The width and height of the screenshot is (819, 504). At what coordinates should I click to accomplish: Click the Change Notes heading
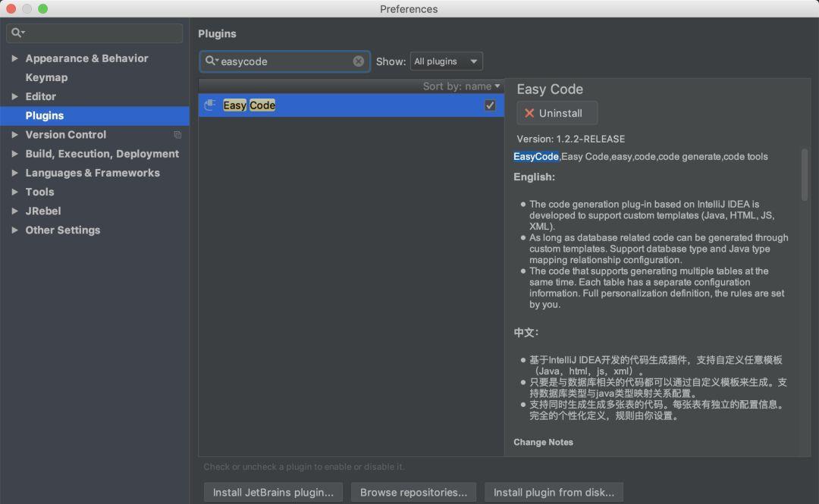pos(543,442)
